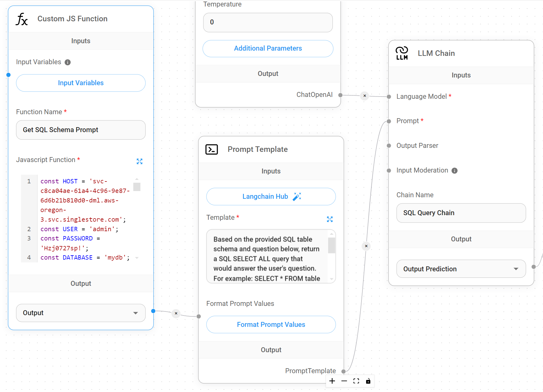Click the Custom JS Function fx icon
Screen dimensions: 543x392
pyautogui.click(x=22, y=19)
